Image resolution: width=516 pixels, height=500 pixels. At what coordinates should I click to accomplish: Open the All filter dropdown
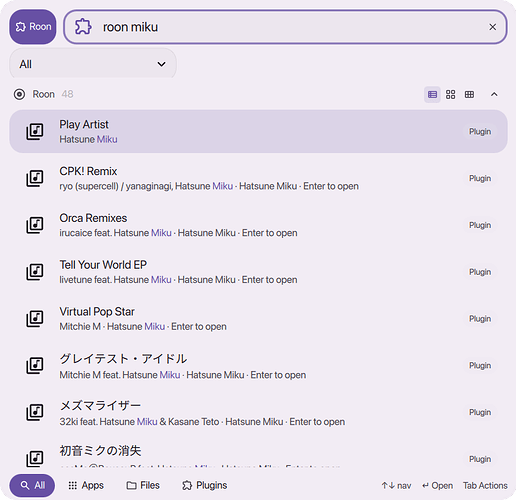(x=93, y=64)
